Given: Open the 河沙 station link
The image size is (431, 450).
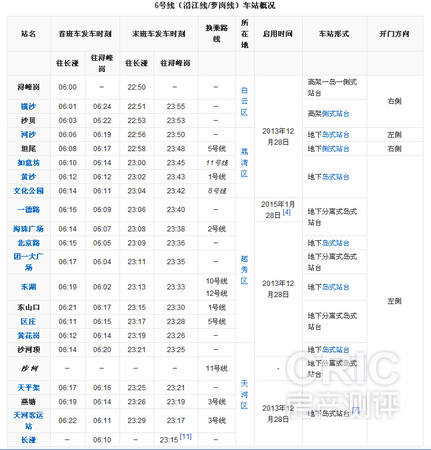Looking at the screenshot, I should click(x=28, y=134).
